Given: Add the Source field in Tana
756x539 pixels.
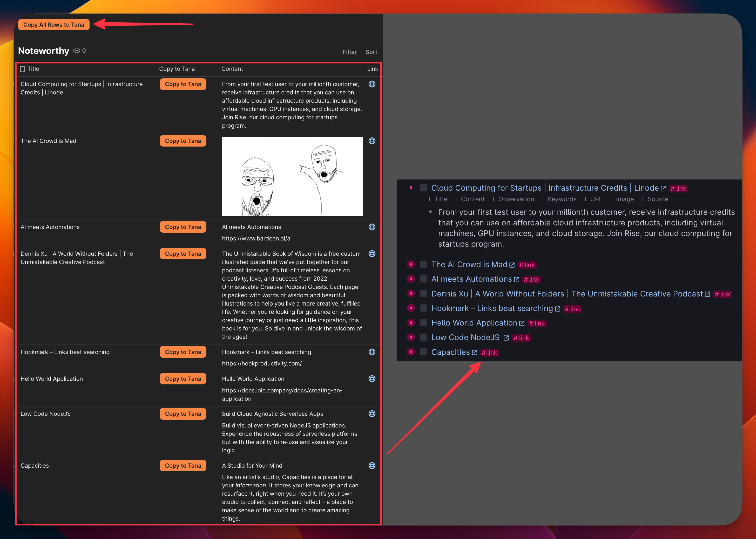Looking at the screenshot, I should pos(654,199).
